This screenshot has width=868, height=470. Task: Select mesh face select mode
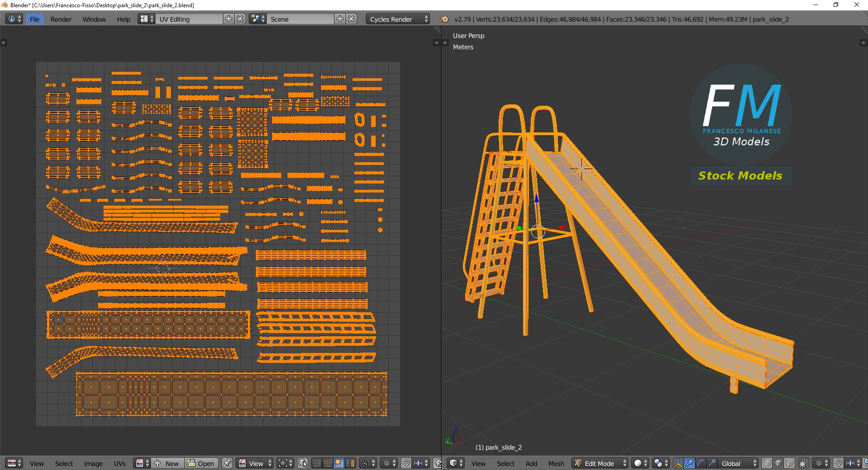click(789, 463)
